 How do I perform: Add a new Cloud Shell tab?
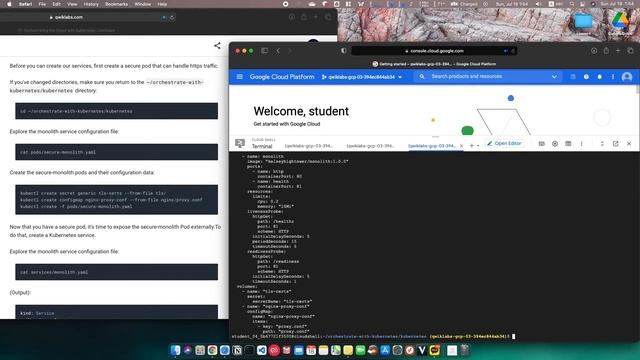pos(471,146)
